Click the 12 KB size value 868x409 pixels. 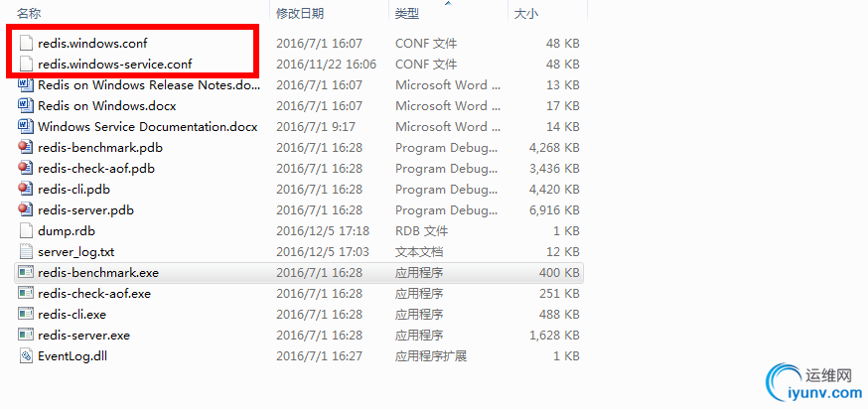(x=563, y=252)
